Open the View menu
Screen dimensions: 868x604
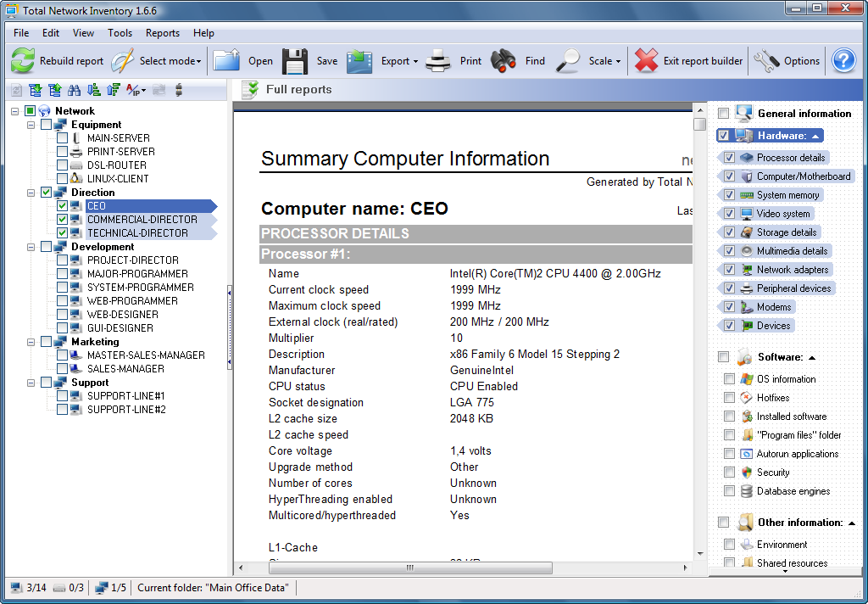pyautogui.click(x=83, y=33)
